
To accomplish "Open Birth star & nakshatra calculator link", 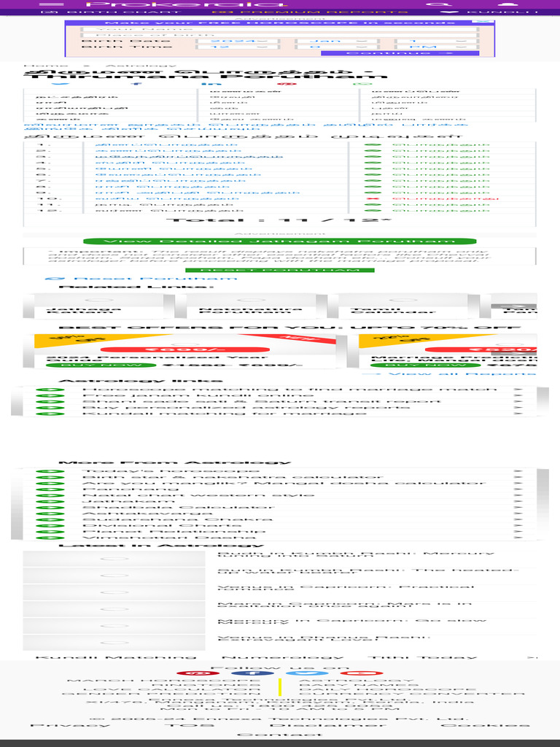I will pyautogui.click(x=233, y=477).
